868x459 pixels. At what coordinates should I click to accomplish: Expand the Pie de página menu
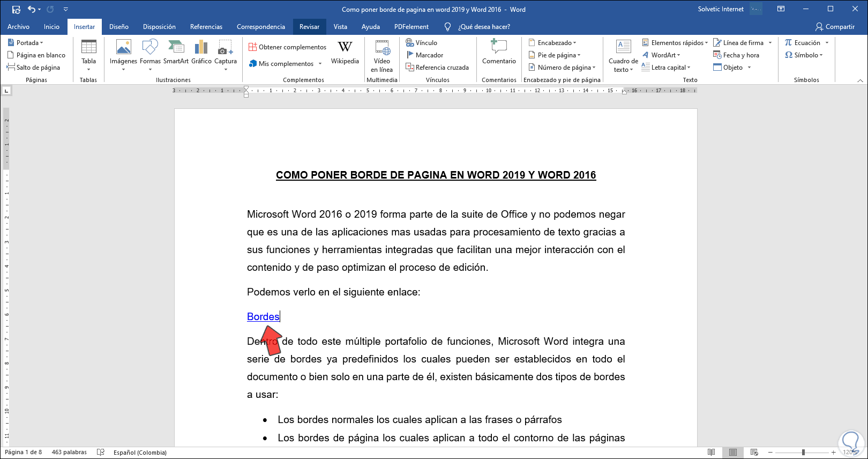coord(555,55)
